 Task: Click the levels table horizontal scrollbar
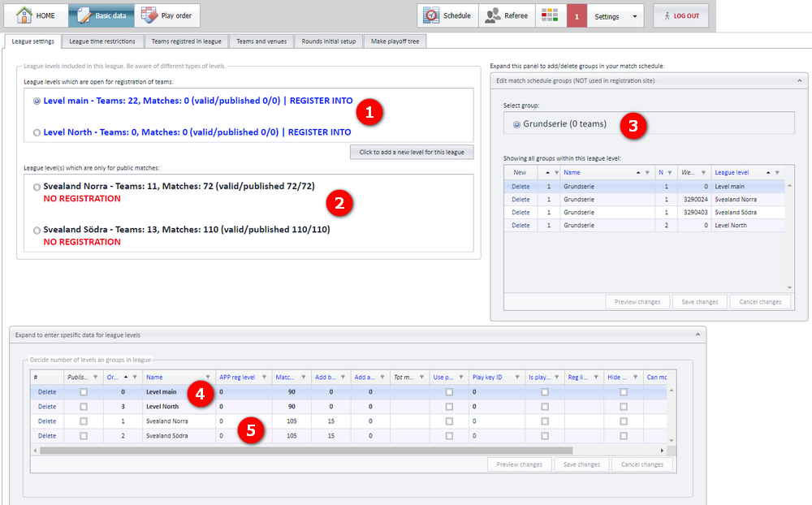tap(306, 451)
